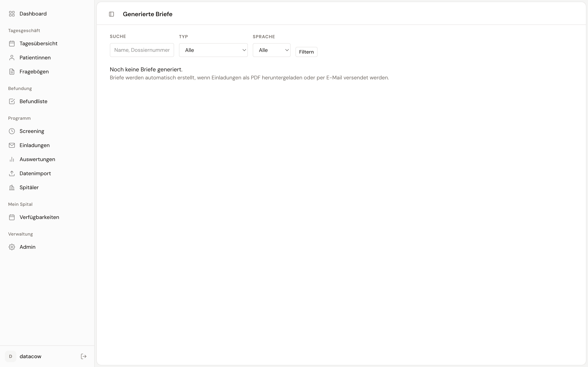Toggle the sidebar panel

pos(111,14)
